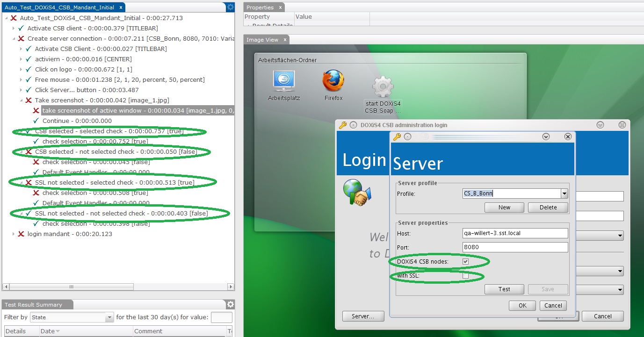
Task: Click the red X status icon of login mandant
Action: click(21, 234)
